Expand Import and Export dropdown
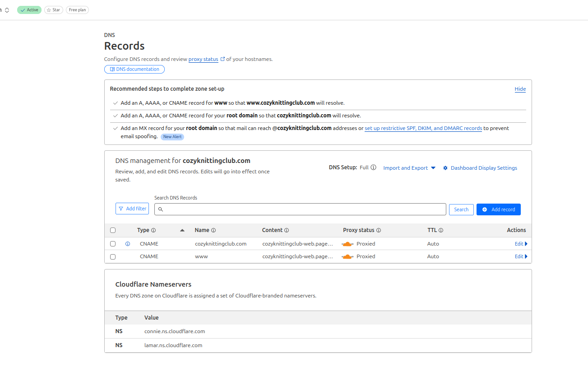 [409, 168]
